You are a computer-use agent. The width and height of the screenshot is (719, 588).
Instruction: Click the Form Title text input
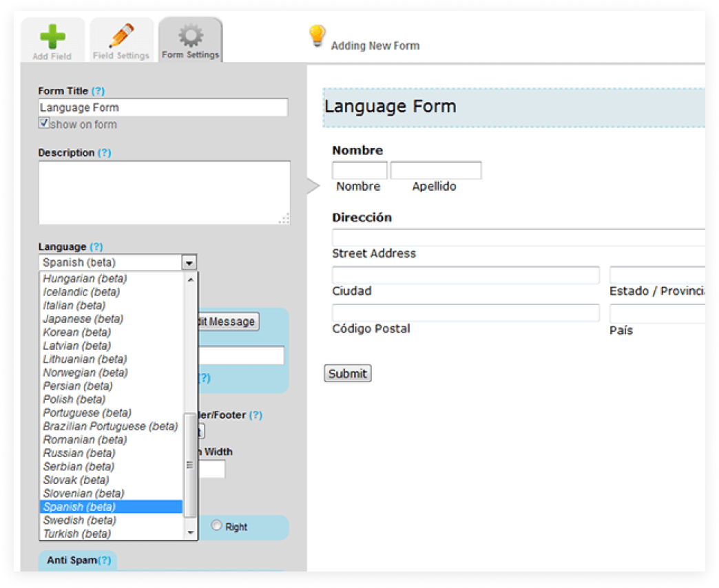click(163, 107)
